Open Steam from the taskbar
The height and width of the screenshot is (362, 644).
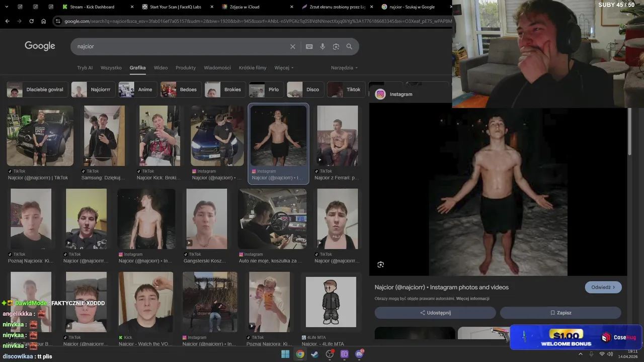(x=315, y=354)
